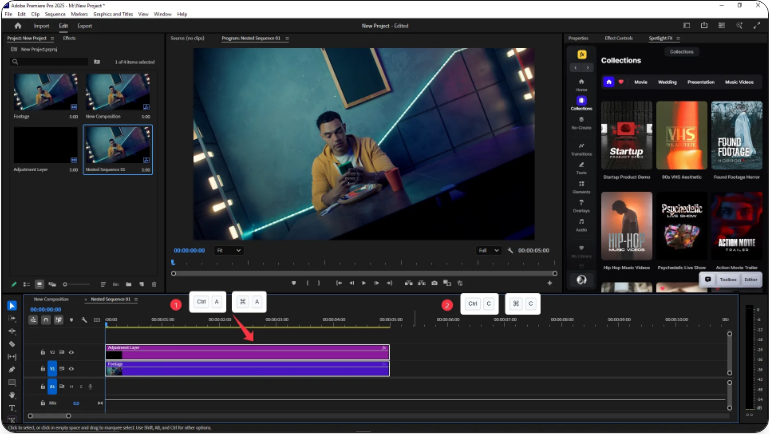Toggle V1 track targeting button
The height and width of the screenshot is (434, 769).
(52, 368)
